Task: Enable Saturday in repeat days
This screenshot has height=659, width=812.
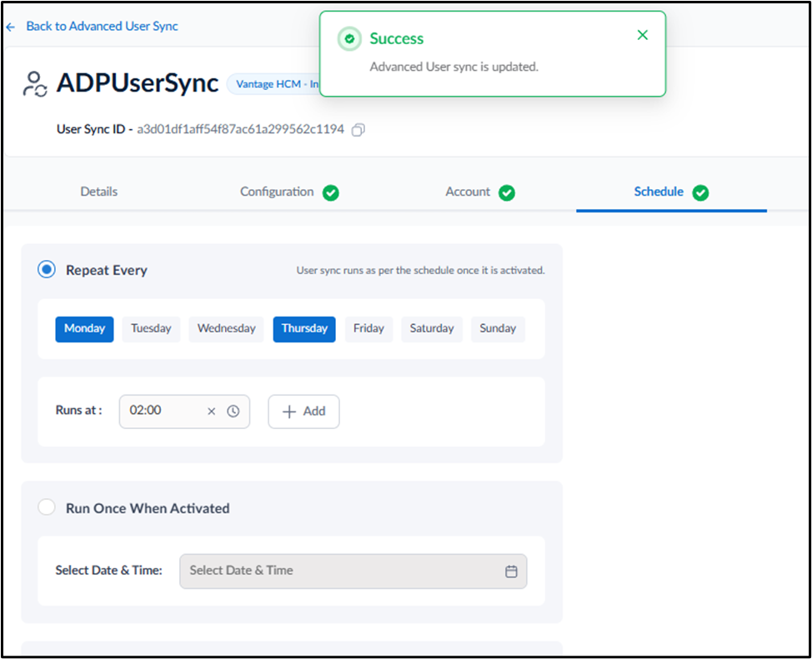Action: coord(432,329)
